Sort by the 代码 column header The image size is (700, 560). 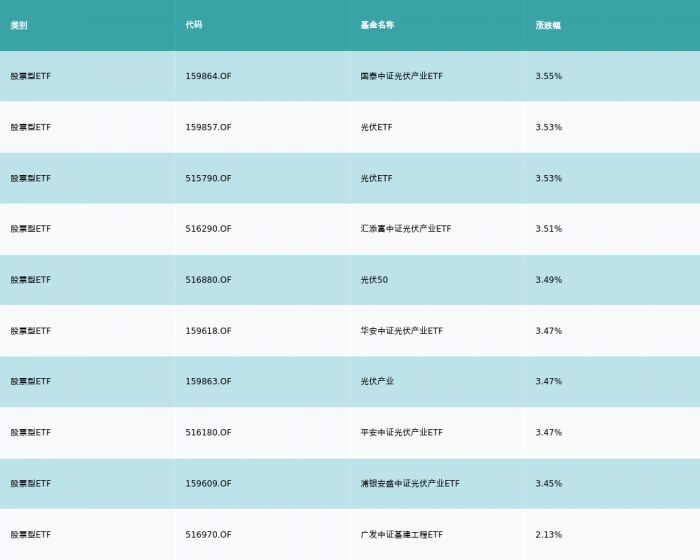(x=194, y=25)
